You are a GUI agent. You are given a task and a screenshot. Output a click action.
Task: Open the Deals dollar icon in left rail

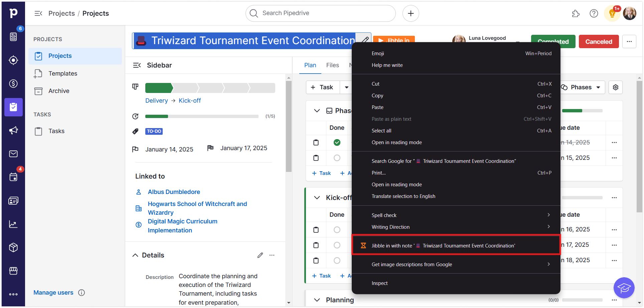(x=13, y=84)
